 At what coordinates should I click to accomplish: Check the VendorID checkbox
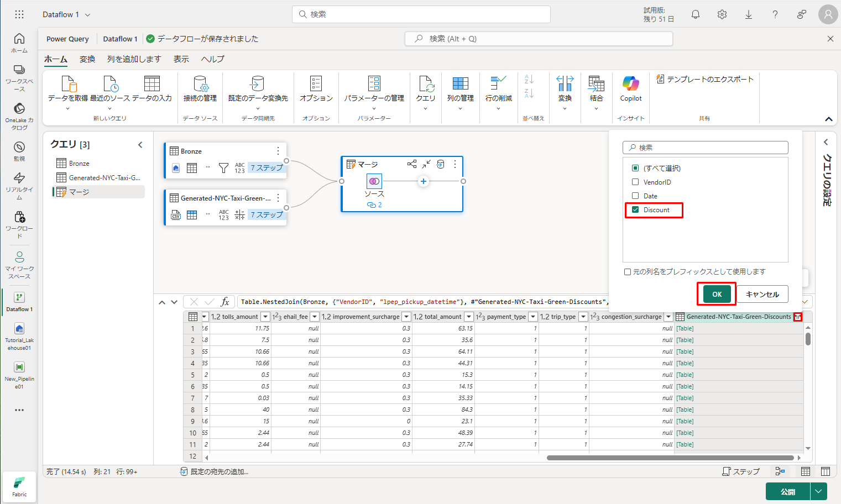[635, 182]
